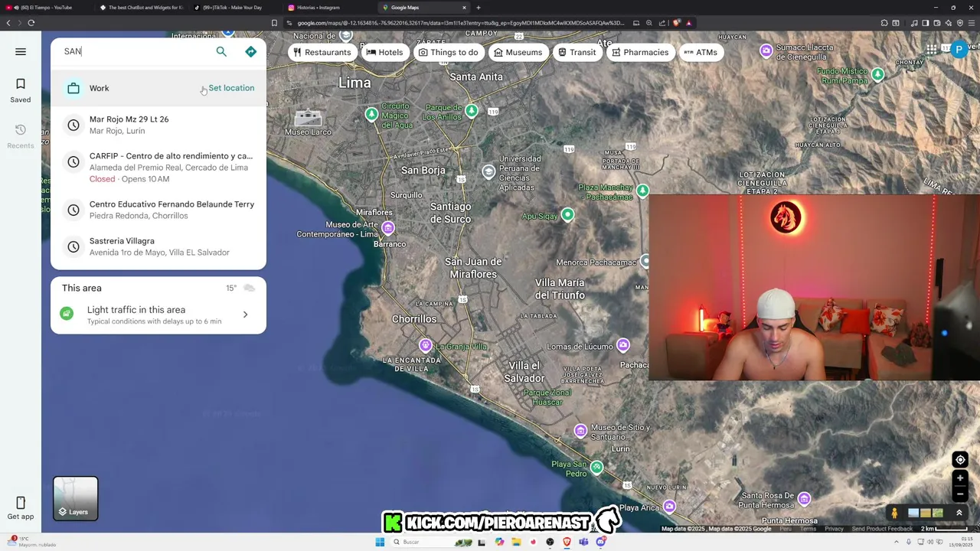
Task: Open the Terms link in map footer
Action: pos(808,529)
